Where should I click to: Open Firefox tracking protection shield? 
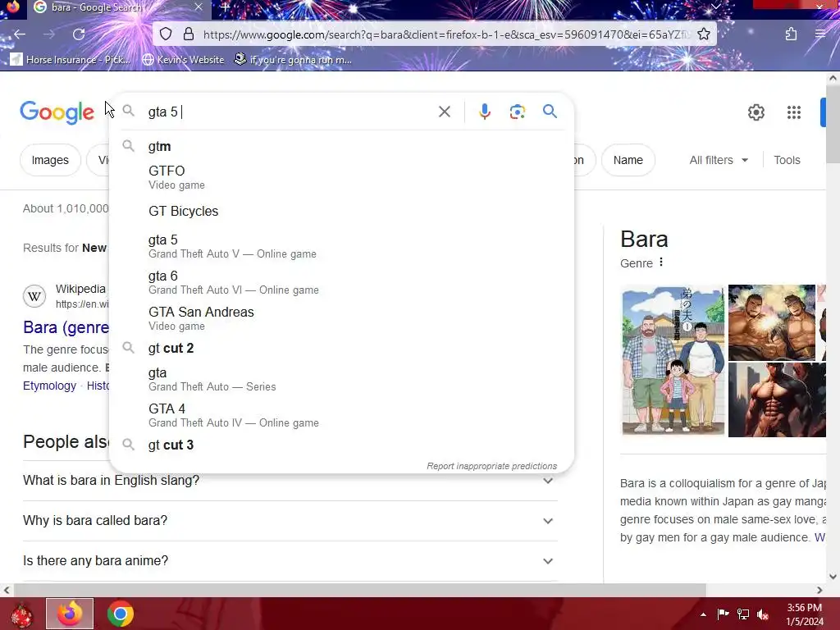pyautogui.click(x=166, y=34)
